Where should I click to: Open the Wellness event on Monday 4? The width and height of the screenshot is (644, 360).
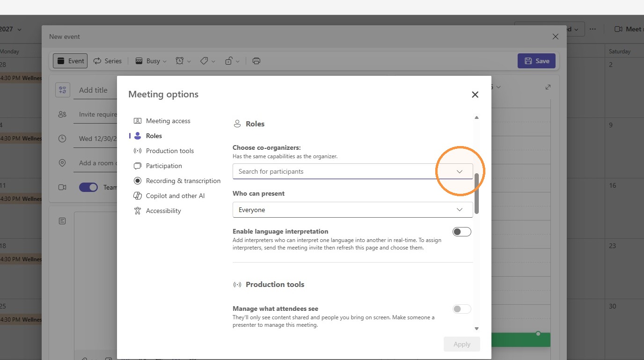tap(21, 139)
